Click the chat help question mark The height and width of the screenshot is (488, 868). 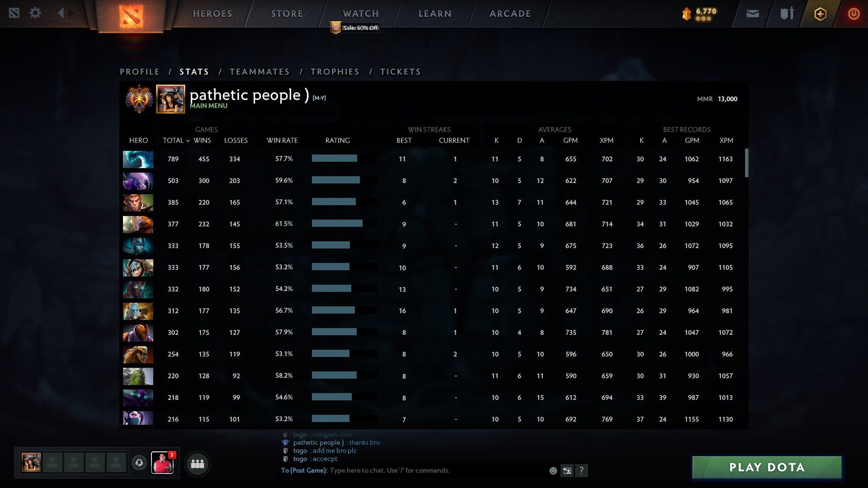(x=581, y=471)
